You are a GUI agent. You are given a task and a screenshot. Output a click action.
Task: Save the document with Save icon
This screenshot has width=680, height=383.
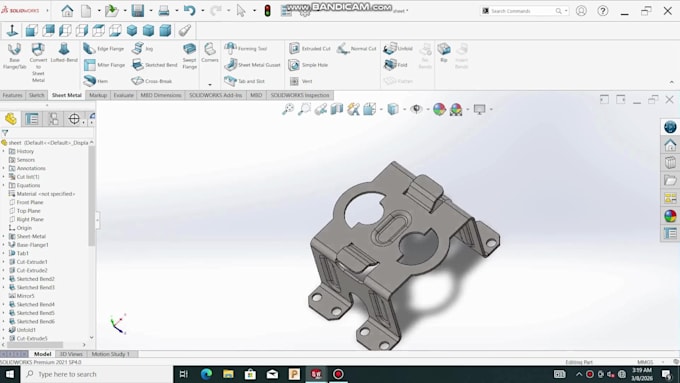[137, 10]
